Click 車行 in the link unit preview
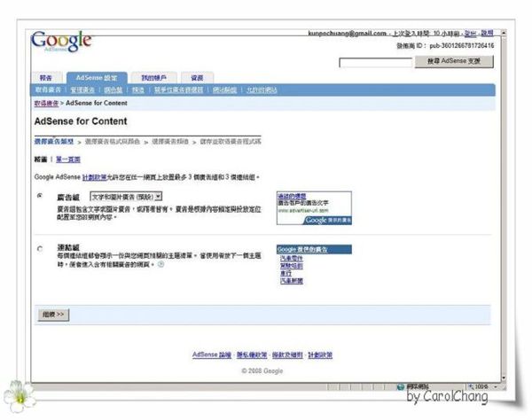The image size is (532, 420). pyautogui.click(x=286, y=273)
